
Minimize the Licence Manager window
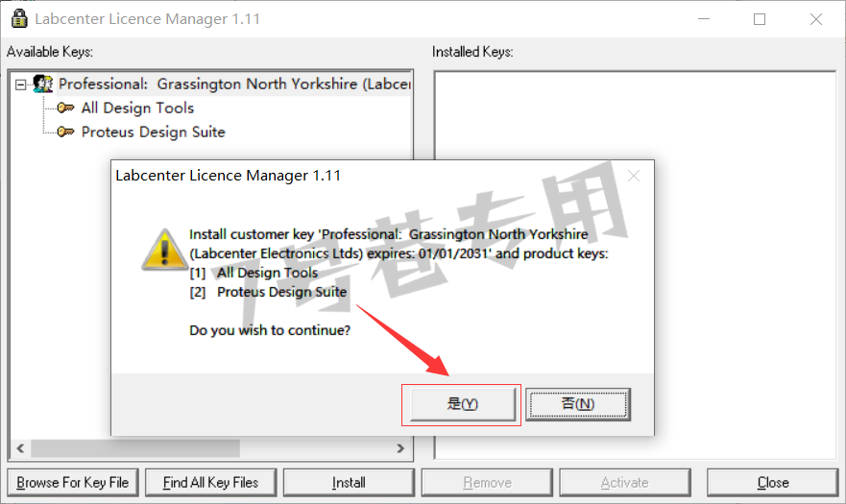click(x=704, y=19)
